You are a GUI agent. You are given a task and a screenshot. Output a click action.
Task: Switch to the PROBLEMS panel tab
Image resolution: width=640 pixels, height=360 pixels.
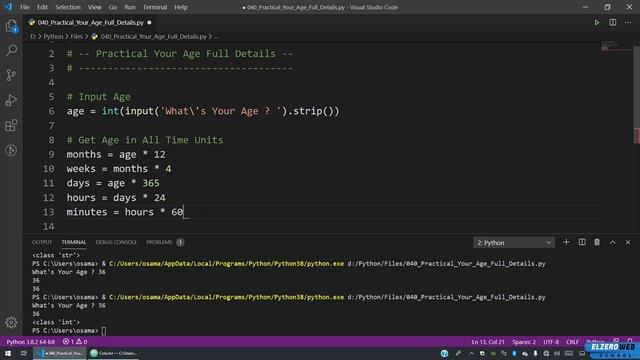tap(159, 242)
